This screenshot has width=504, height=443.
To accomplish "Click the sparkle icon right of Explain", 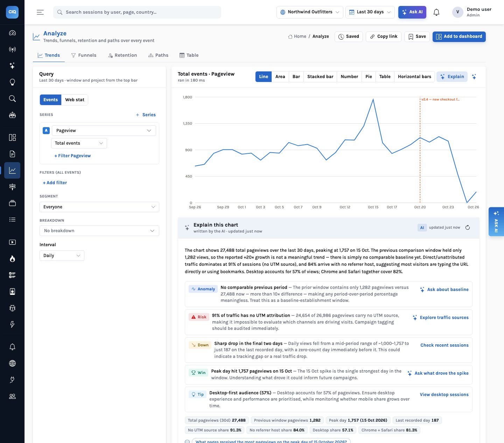I will [x=474, y=77].
